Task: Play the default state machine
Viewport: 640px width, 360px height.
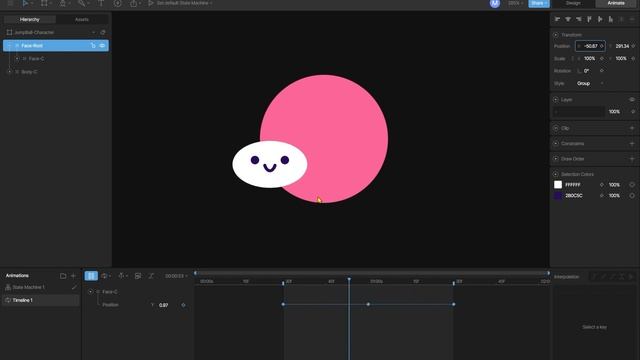Action: click(x=151, y=3)
